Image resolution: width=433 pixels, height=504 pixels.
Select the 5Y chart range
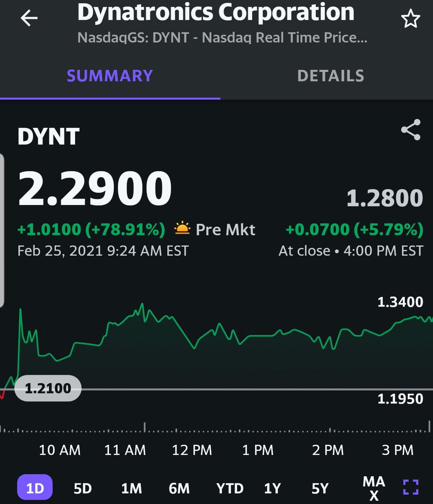point(320,488)
